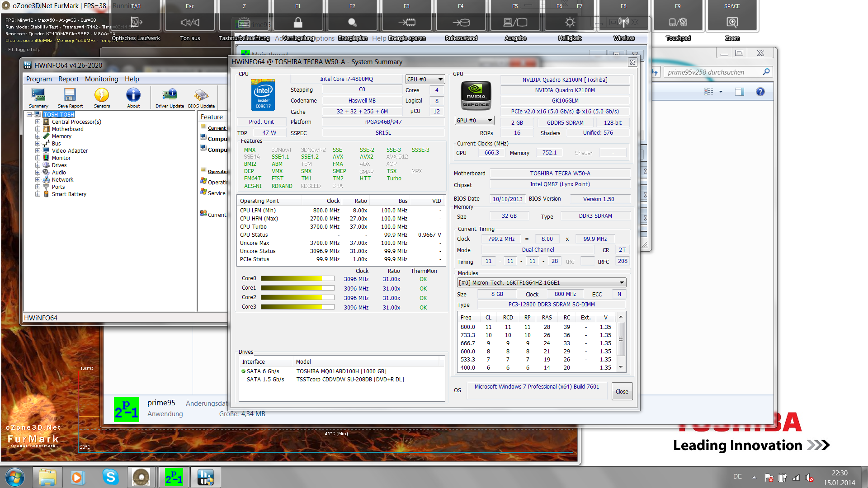Select Network in the device tree
The height and width of the screenshot is (488, 868).
[x=62, y=179]
